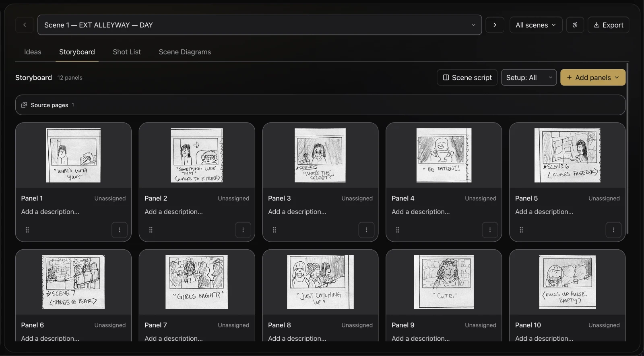Open Panel 1 more options menu

point(120,230)
